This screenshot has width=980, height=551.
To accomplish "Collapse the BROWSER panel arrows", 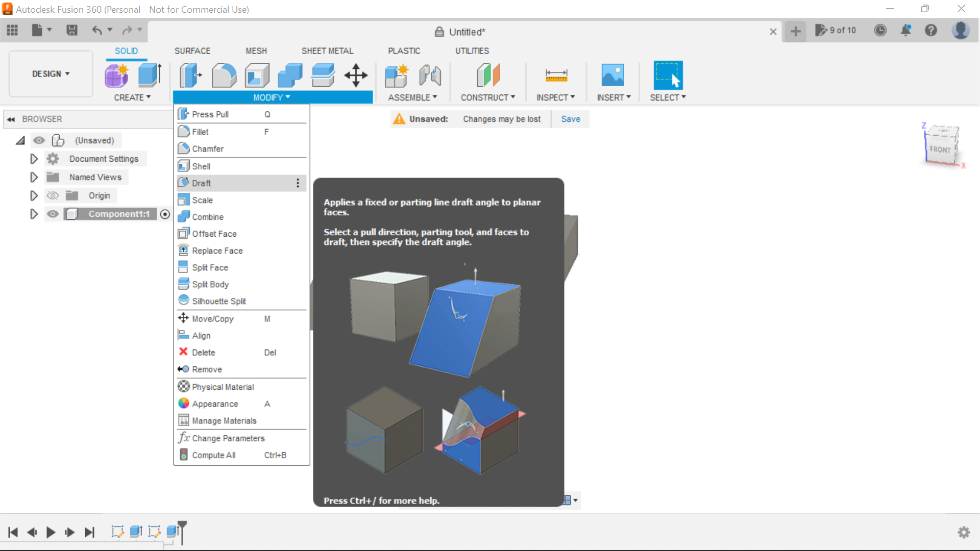I will click(x=11, y=119).
